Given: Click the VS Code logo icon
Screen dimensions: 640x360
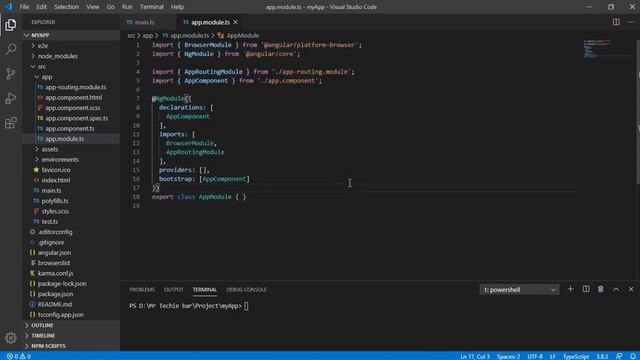Looking at the screenshot, I should (x=8, y=7).
